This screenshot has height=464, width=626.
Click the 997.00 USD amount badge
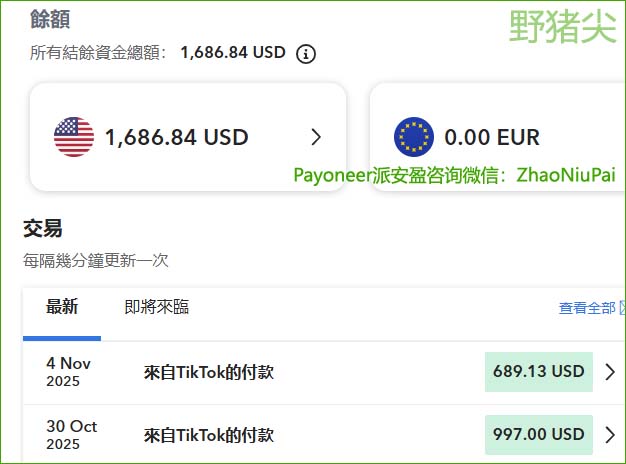tap(539, 434)
